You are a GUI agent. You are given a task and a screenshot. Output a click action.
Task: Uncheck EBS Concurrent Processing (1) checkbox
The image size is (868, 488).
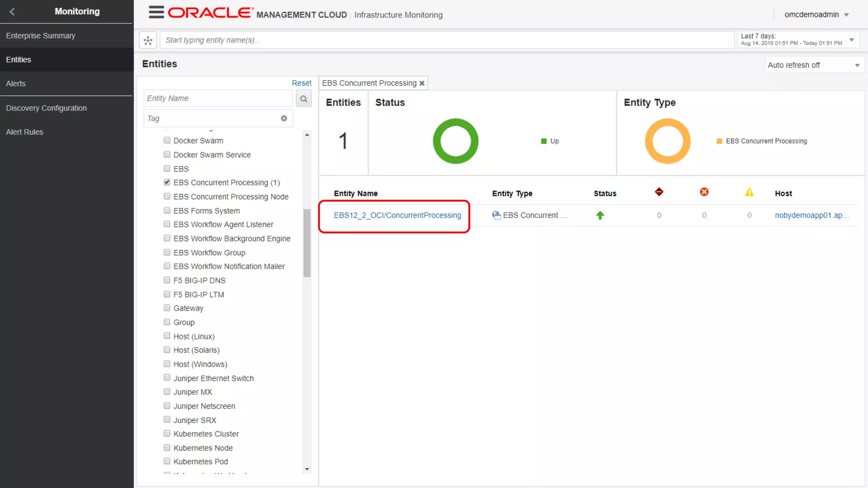pos(167,182)
